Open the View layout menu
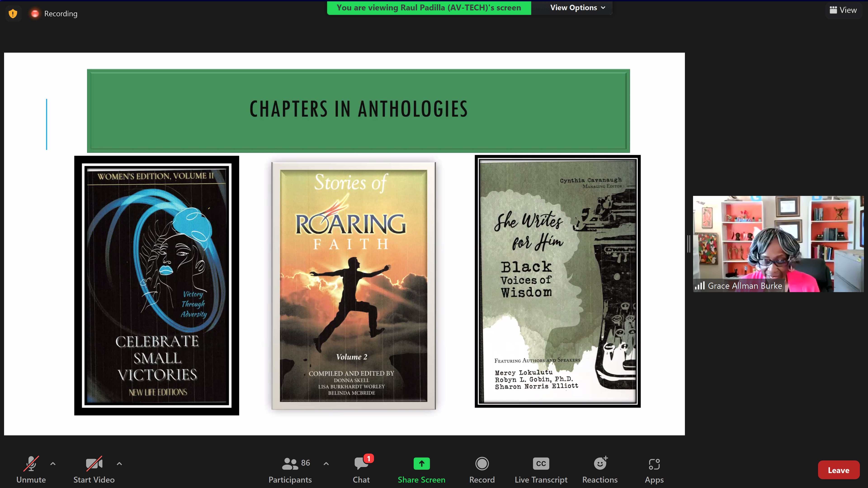868x488 pixels. pos(843,10)
